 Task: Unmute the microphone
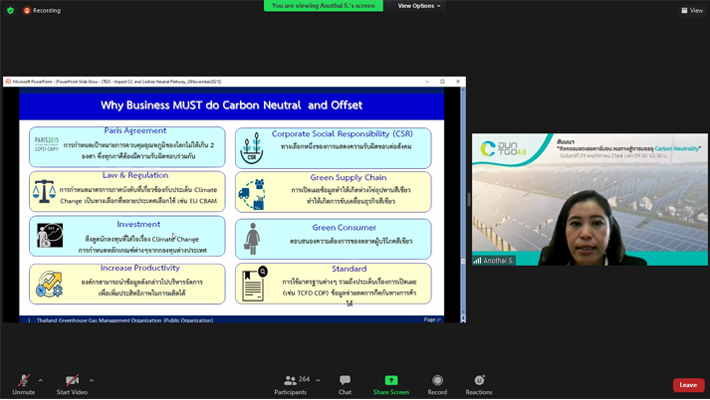(22, 383)
